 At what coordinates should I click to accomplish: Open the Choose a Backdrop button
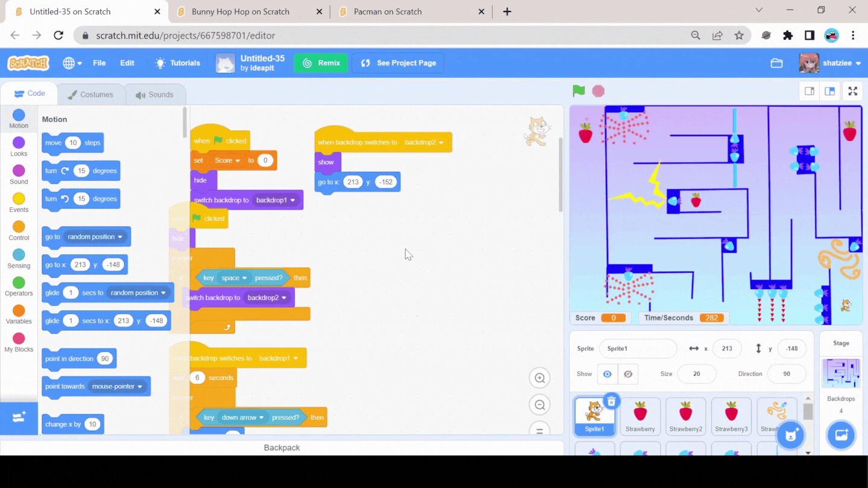coord(841,435)
